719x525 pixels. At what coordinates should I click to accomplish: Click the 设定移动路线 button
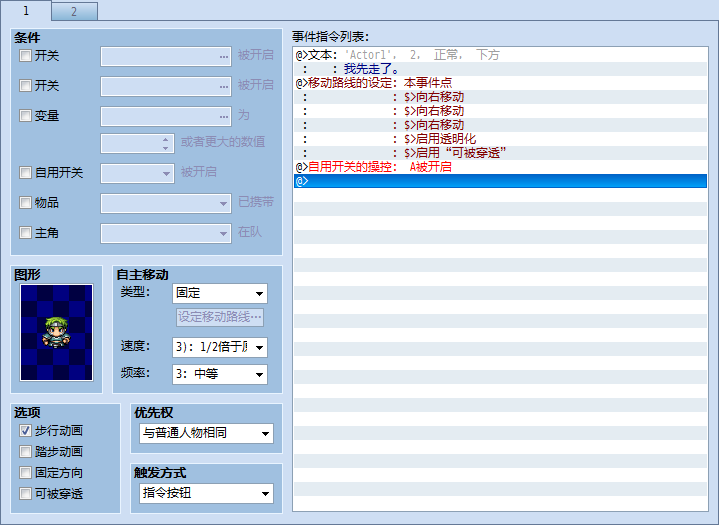point(220,317)
